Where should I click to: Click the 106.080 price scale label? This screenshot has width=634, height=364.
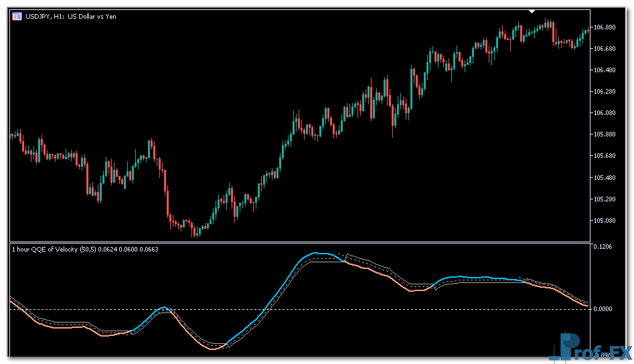605,113
